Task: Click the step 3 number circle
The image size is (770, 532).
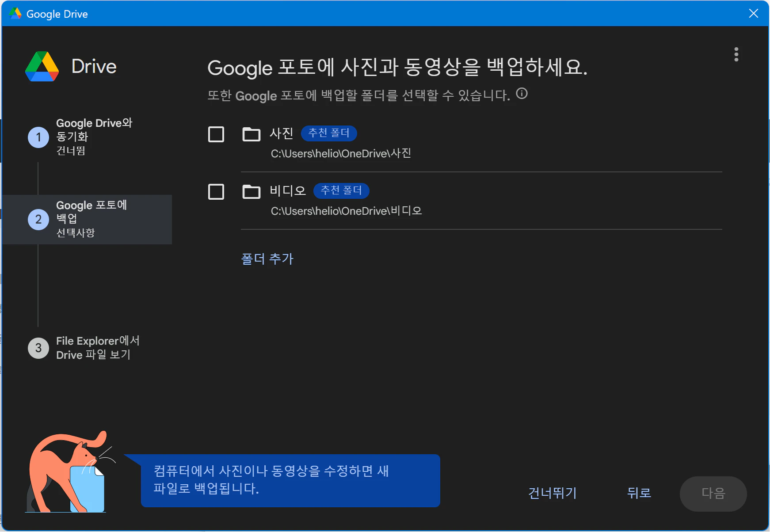Action: pyautogui.click(x=38, y=348)
